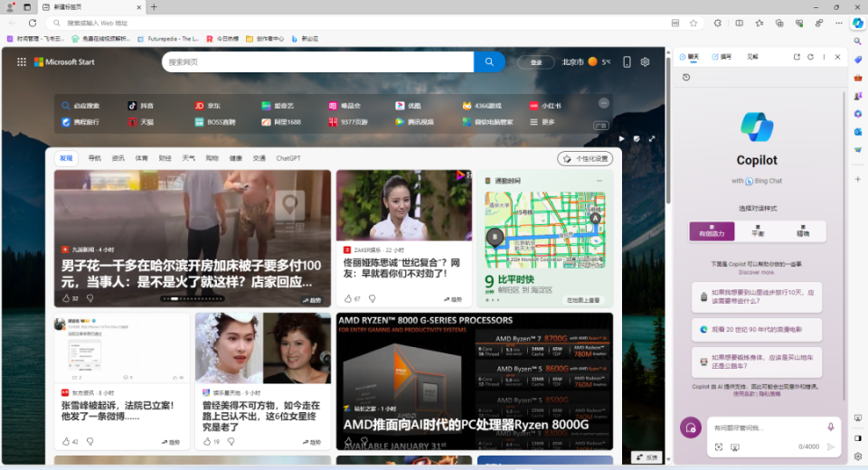Open Outlook icon in Edge sidebar
Screen dimensions: 868x470
(857, 132)
